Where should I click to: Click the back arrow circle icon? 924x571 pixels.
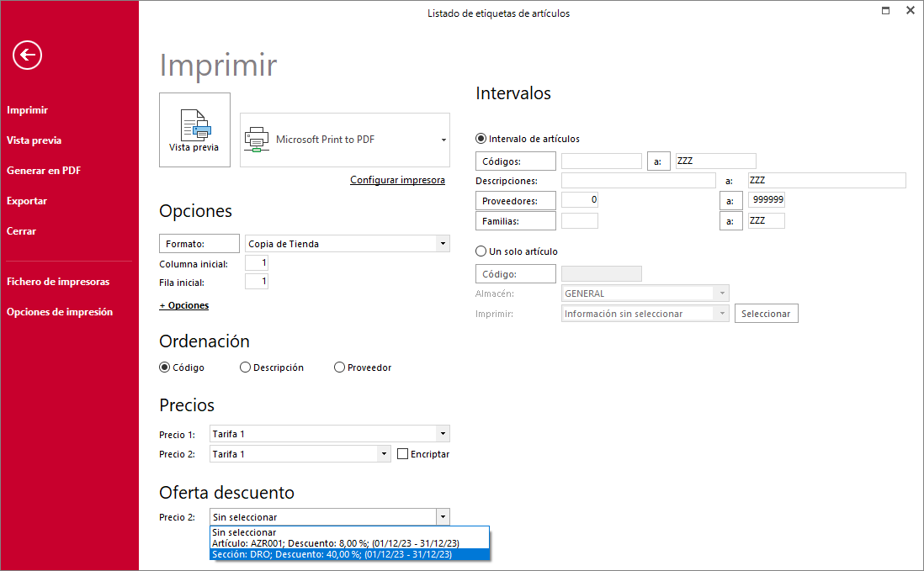point(27,56)
